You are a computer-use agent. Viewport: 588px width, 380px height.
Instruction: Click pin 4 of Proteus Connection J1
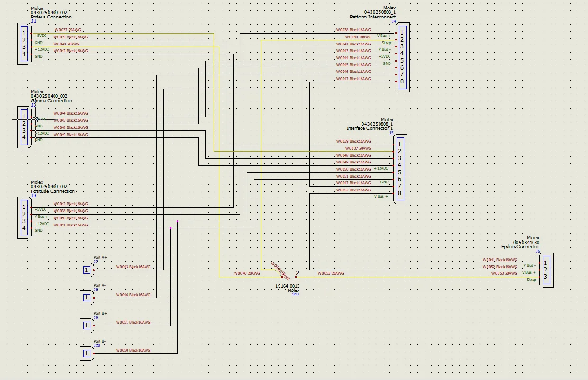pyautogui.click(x=24, y=54)
